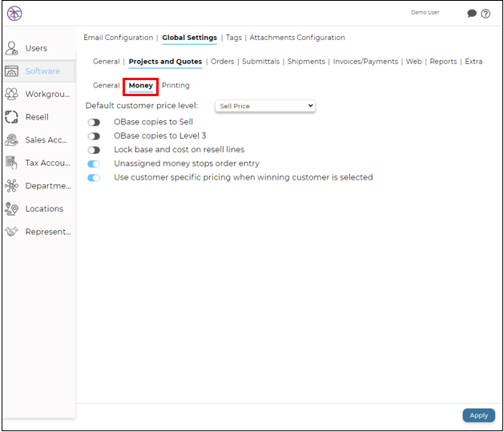Click the Tax Accounts sidebar icon
This screenshot has height=432, width=504.
point(11,163)
